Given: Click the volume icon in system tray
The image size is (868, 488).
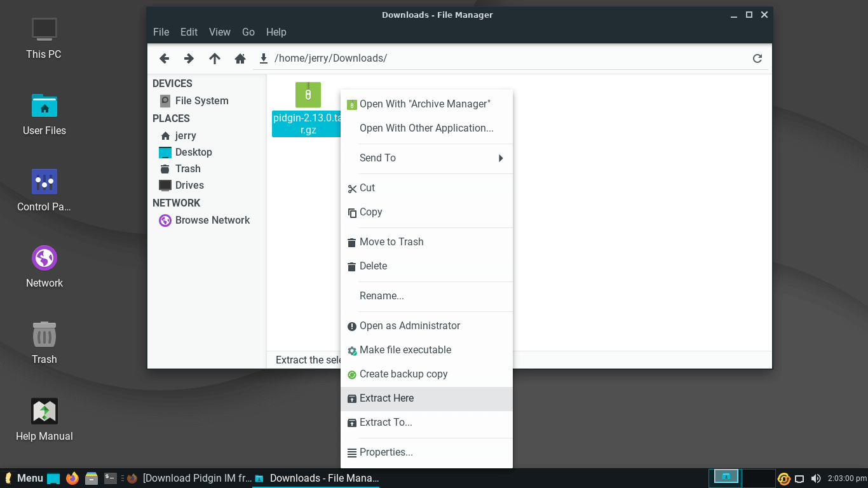Looking at the screenshot, I should click(816, 478).
